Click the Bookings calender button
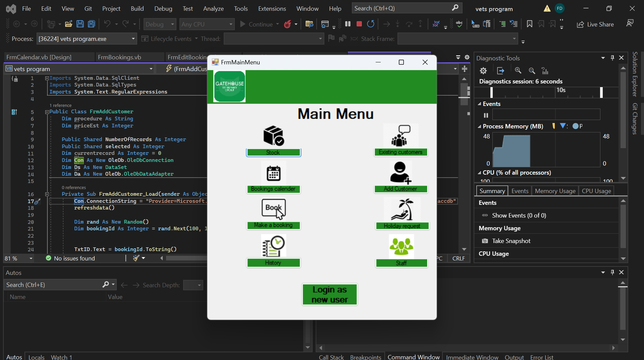This screenshot has height=360, width=644. tap(273, 189)
